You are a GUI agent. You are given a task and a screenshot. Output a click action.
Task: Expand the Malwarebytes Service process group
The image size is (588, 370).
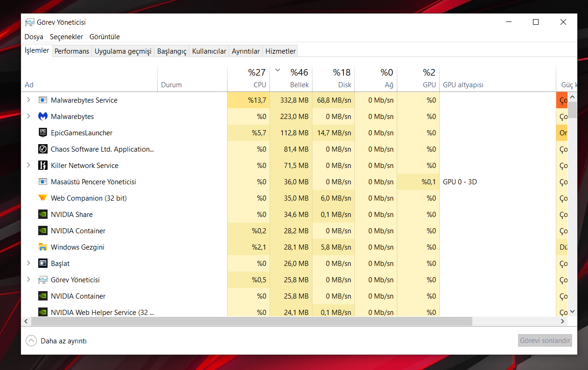coord(28,100)
